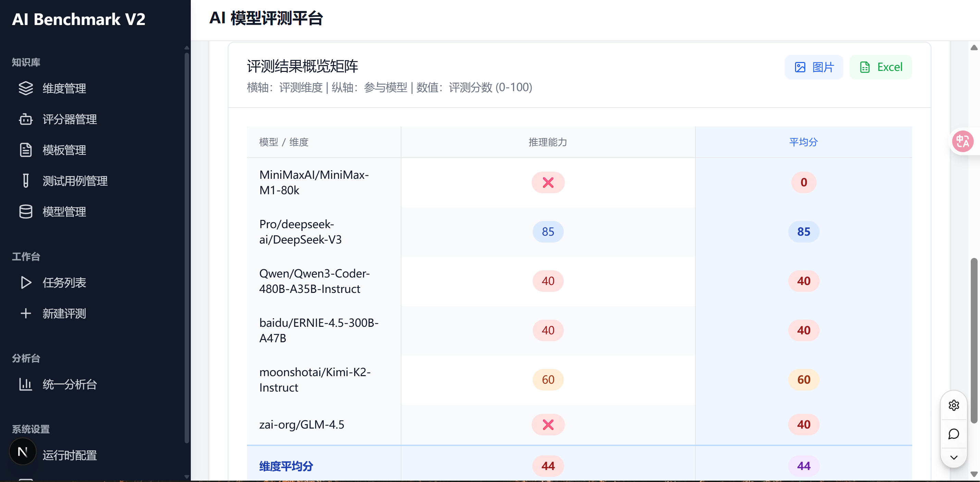Image resolution: width=980 pixels, height=482 pixels.
Task: Click overall purple average 44 badge
Action: click(804, 466)
